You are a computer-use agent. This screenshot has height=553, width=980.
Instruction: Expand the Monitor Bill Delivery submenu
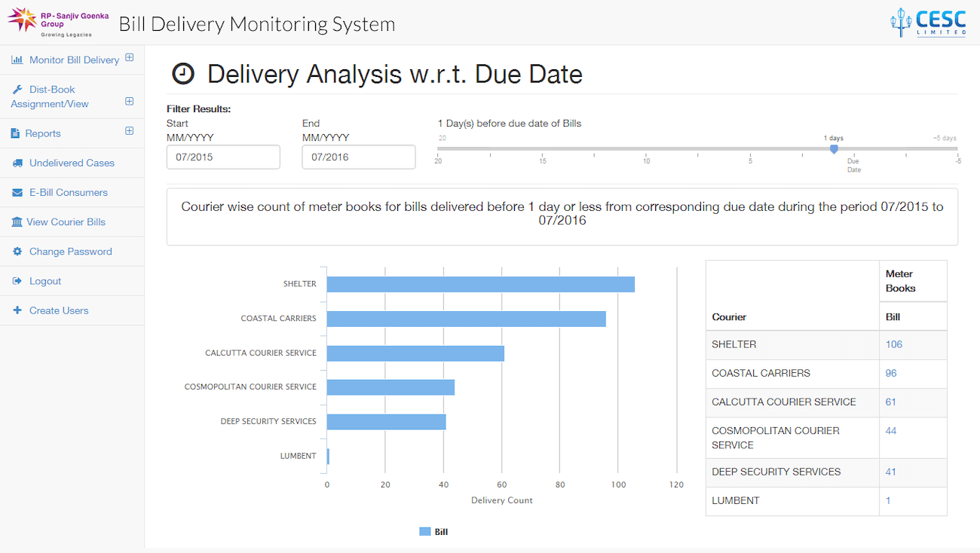click(129, 57)
